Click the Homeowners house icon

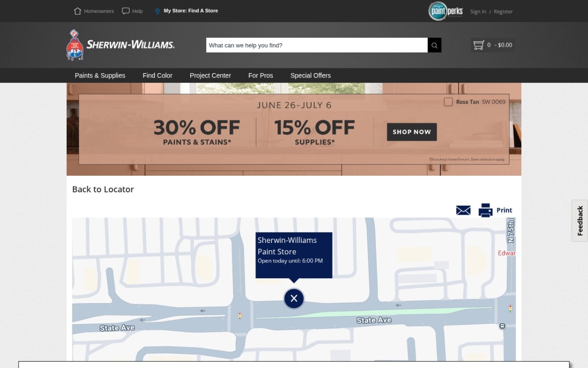77,11
